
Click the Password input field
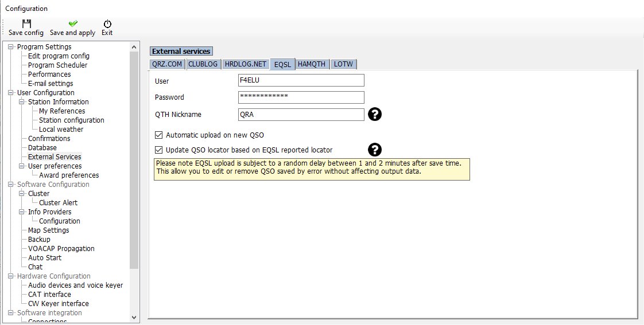pos(301,97)
